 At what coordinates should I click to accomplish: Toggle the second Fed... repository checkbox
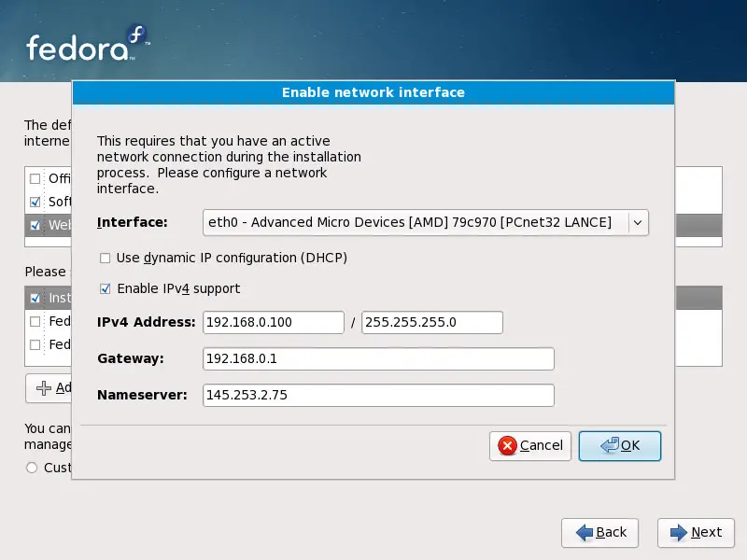[x=35, y=344]
